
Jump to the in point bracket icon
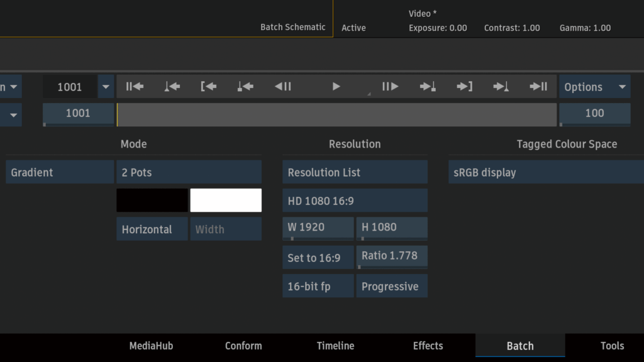pyautogui.click(x=208, y=87)
